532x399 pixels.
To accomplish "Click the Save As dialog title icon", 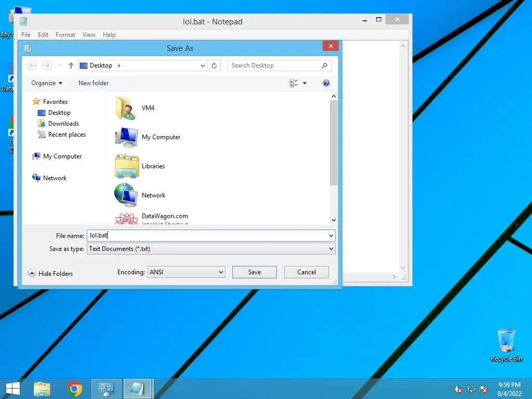I will (x=28, y=48).
